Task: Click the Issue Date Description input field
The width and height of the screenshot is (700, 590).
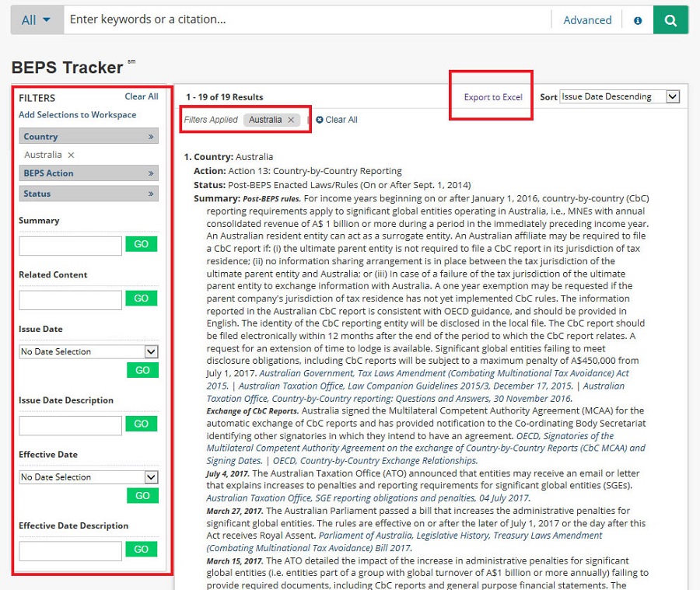Action: pos(70,425)
